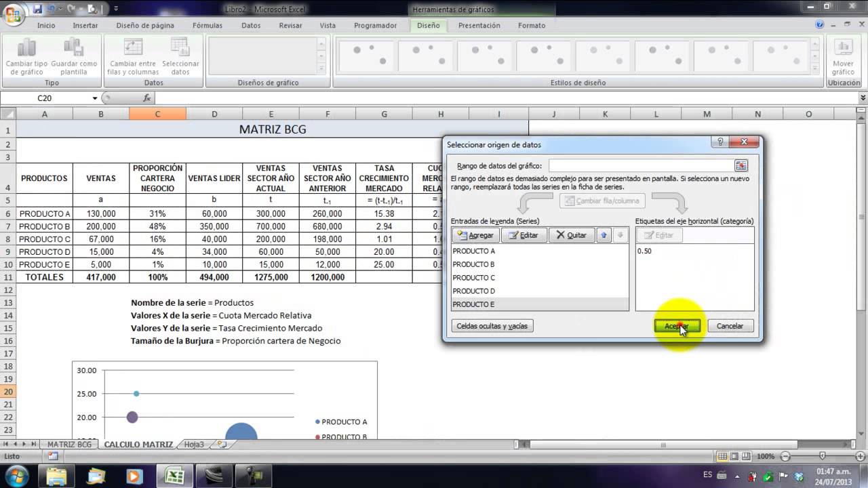Select PRODUCTO D in series list
Image resolution: width=868 pixels, height=488 pixels.
coord(540,291)
